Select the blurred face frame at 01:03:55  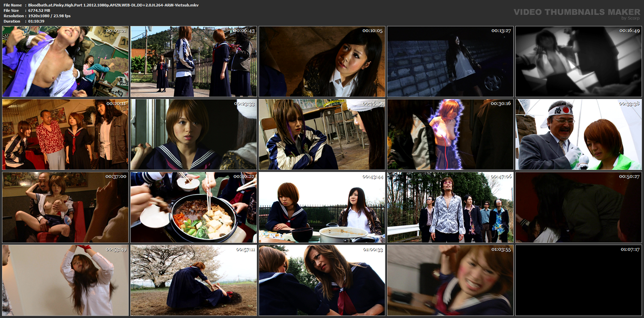click(450, 280)
